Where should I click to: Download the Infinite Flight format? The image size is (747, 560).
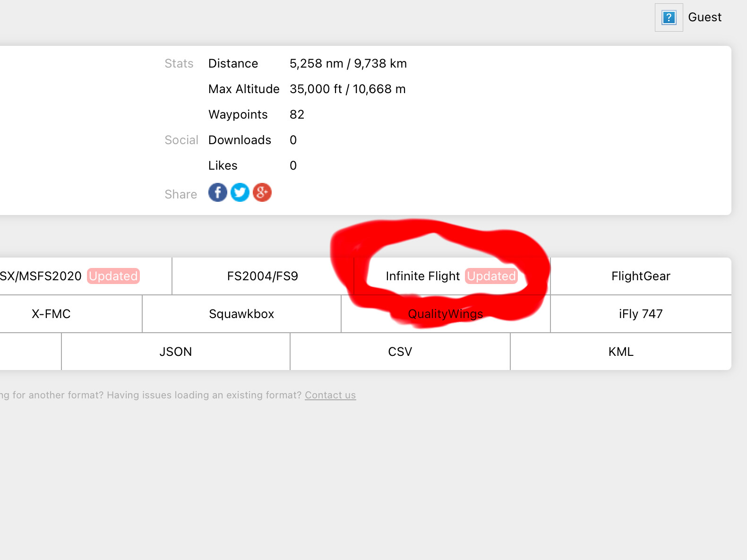(452, 276)
